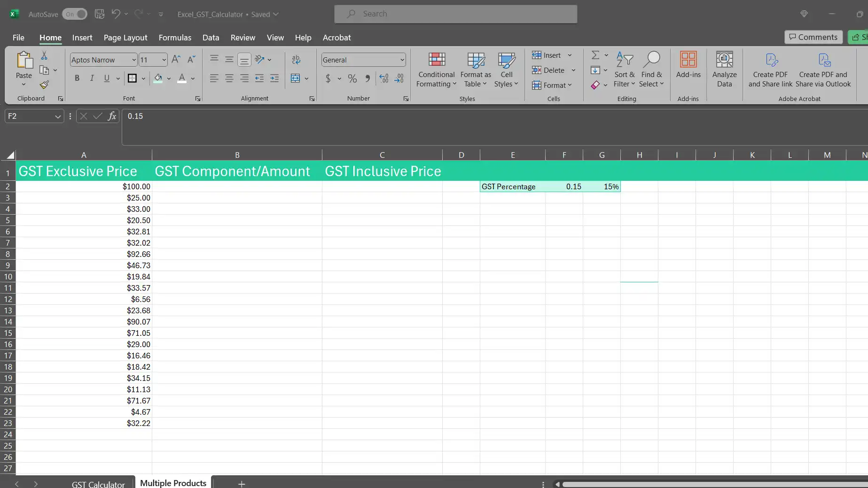Screen dimensions: 868x488
Task: Click the Insert Function fx icon
Action: point(112,116)
